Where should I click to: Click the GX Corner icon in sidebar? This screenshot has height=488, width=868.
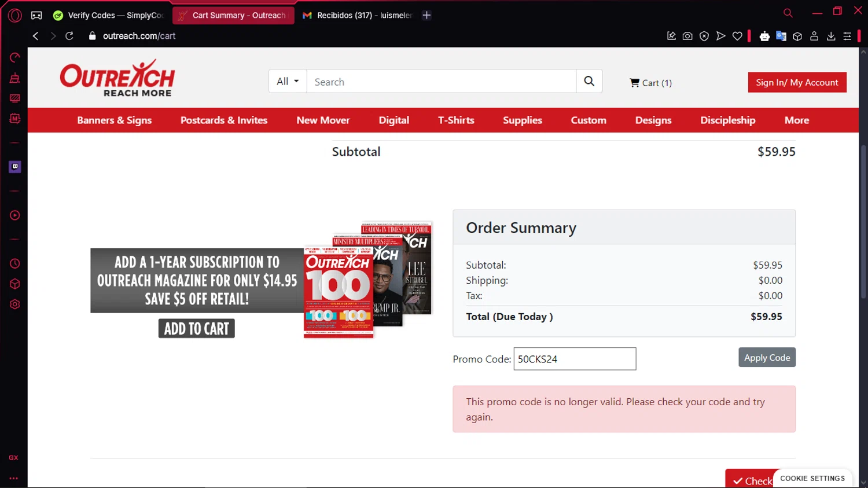click(14, 457)
